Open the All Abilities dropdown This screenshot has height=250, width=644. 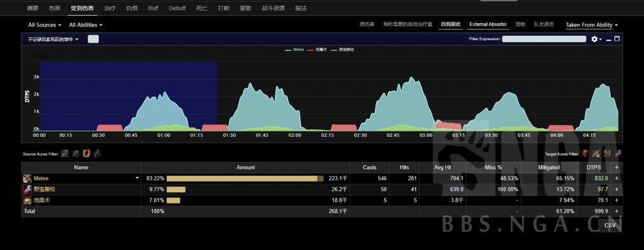click(86, 25)
